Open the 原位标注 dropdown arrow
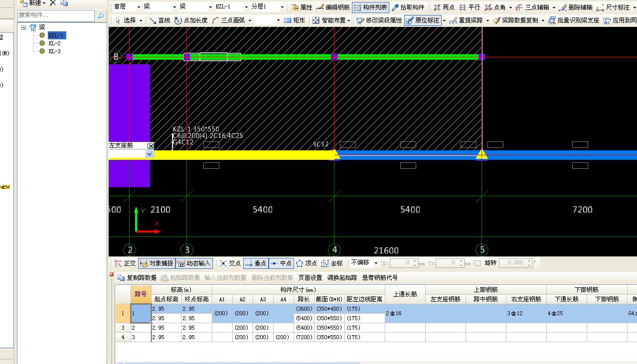 coord(444,21)
